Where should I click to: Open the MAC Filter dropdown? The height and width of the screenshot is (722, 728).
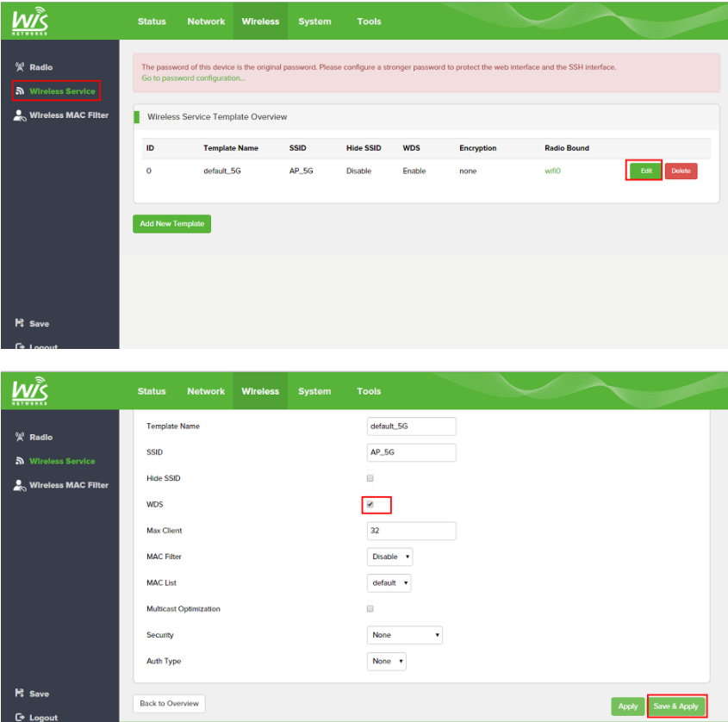point(390,557)
